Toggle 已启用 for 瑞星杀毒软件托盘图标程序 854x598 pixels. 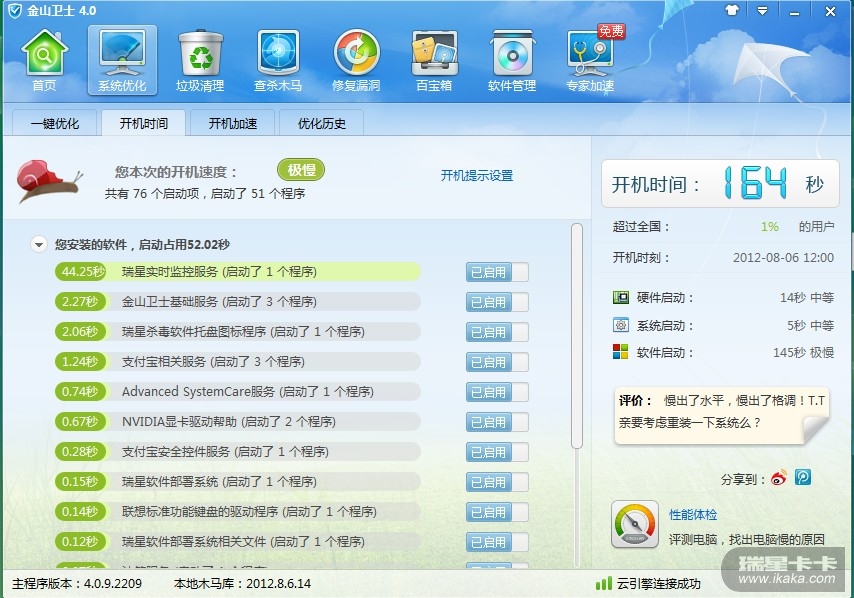coord(497,332)
